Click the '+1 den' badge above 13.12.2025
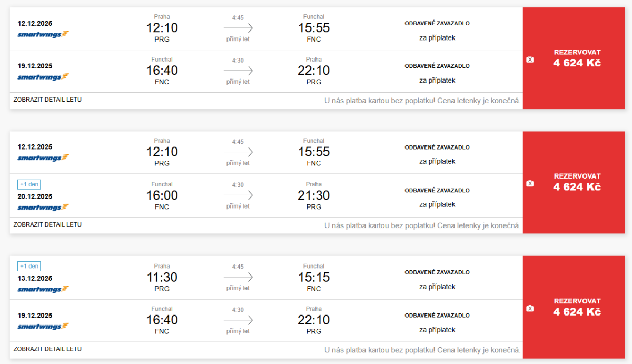632x364 pixels. click(29, 267)
